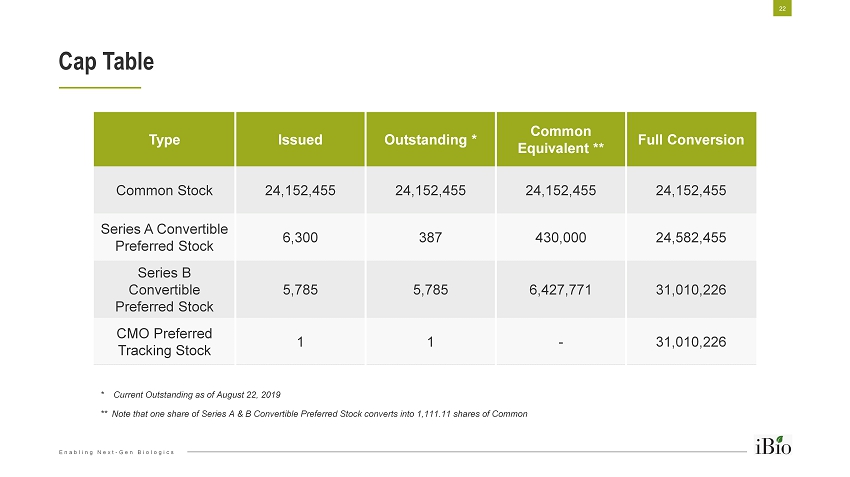Select the Cap Table slide title
This screenshot has height=477, width=850.
coord(105,62)
